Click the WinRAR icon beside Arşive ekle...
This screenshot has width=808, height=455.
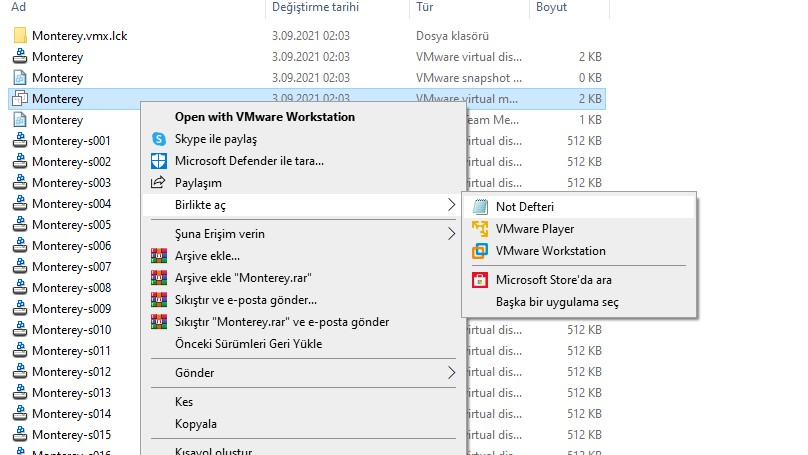point(159,256)
